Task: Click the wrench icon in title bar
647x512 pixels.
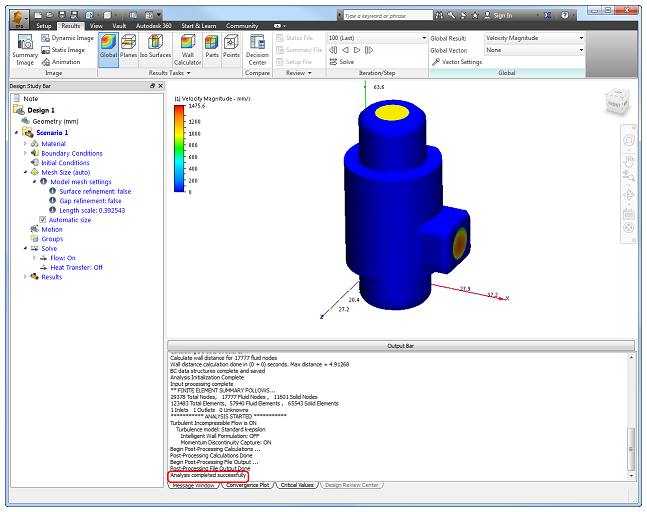Action: [451, 15]
